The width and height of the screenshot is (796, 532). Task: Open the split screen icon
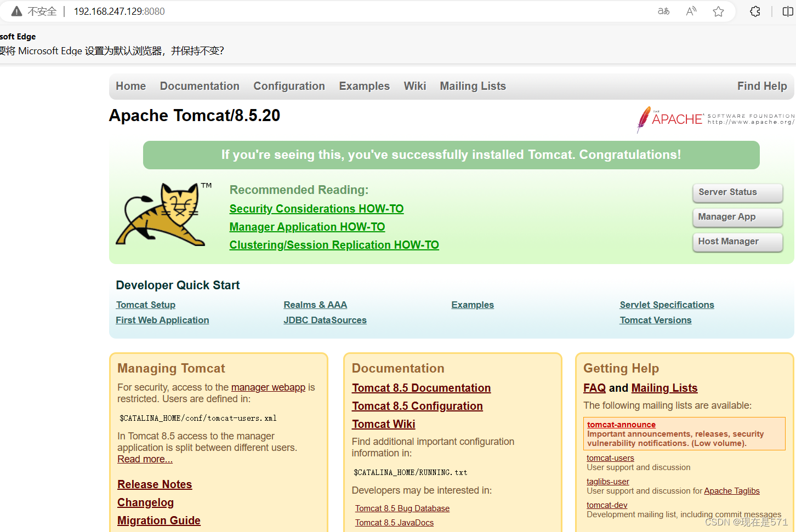tap(788, 11)
